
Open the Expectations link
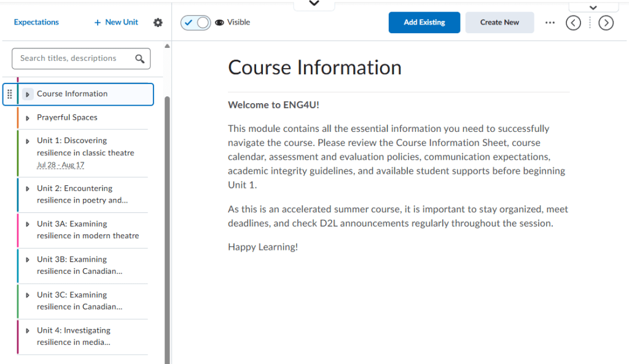pos(36,22)
